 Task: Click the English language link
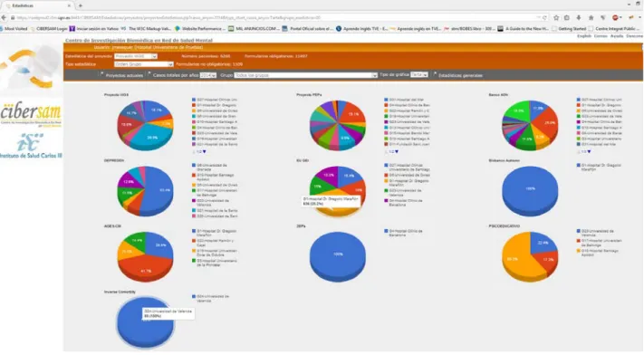click(584, 36)
